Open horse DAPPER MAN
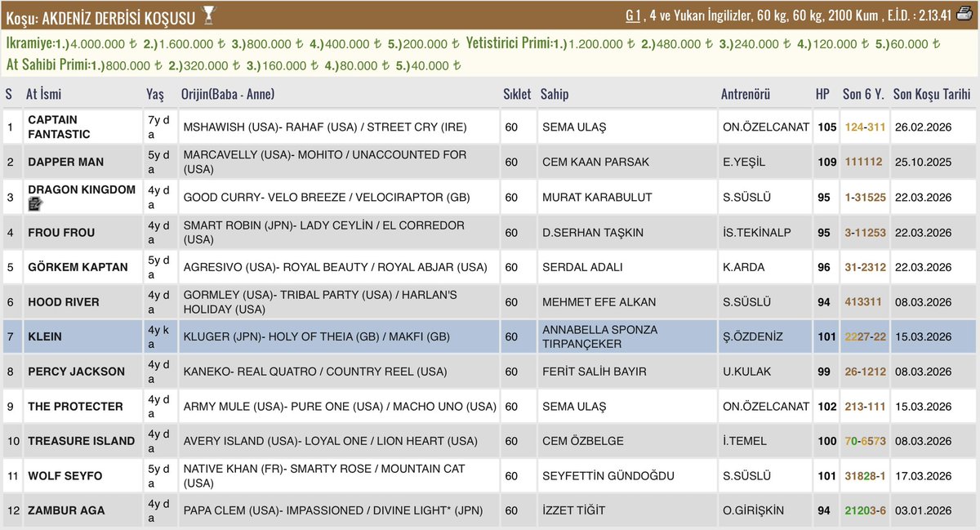Viewport: 980px width, 530px height. pyautogui.click(x=66, y=162)
